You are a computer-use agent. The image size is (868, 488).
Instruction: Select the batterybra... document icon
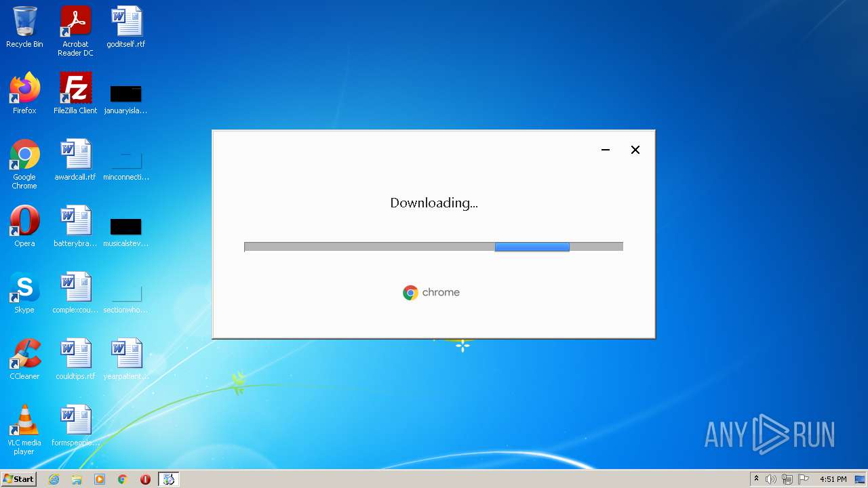coord(75,226)
